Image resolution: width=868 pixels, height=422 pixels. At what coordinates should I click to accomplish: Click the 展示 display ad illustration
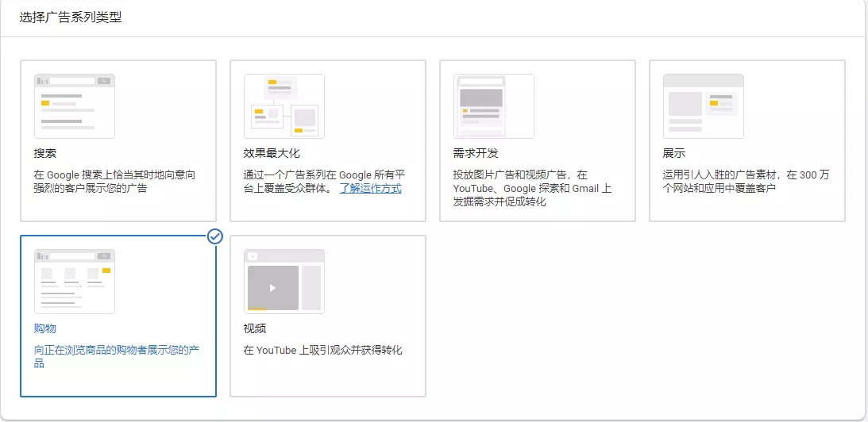tap(704, 106)
